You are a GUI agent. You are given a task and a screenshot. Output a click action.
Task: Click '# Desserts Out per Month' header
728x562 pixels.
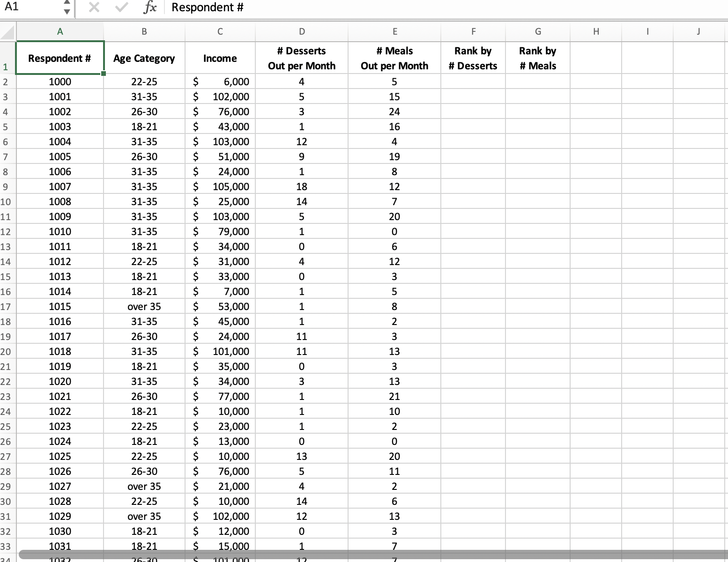302,58
